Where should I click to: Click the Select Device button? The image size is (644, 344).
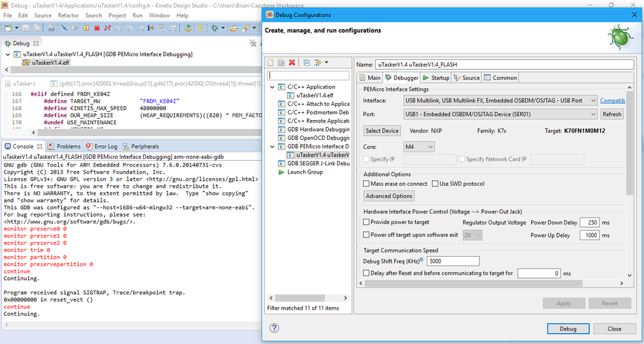[382, 131]
